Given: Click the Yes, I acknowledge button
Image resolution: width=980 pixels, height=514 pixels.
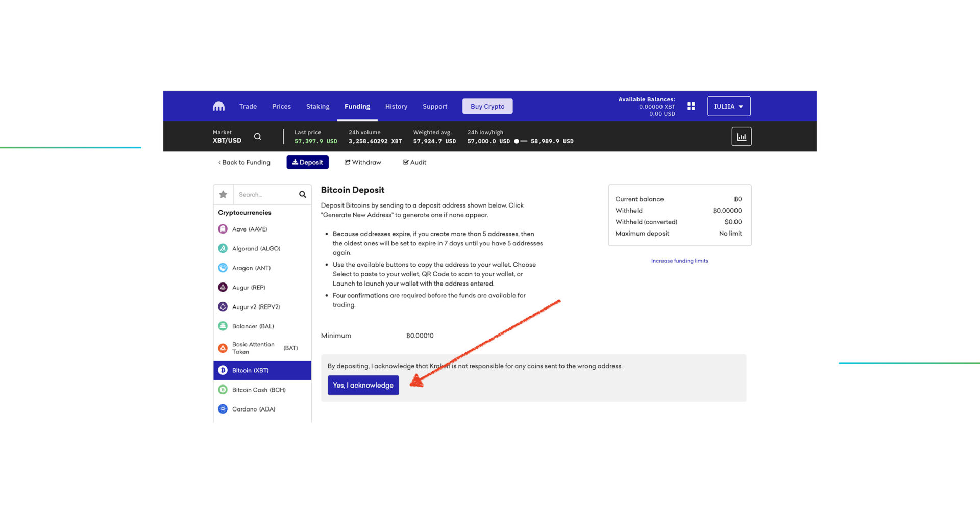Looking at the screenshot, I should click(363, 385).
